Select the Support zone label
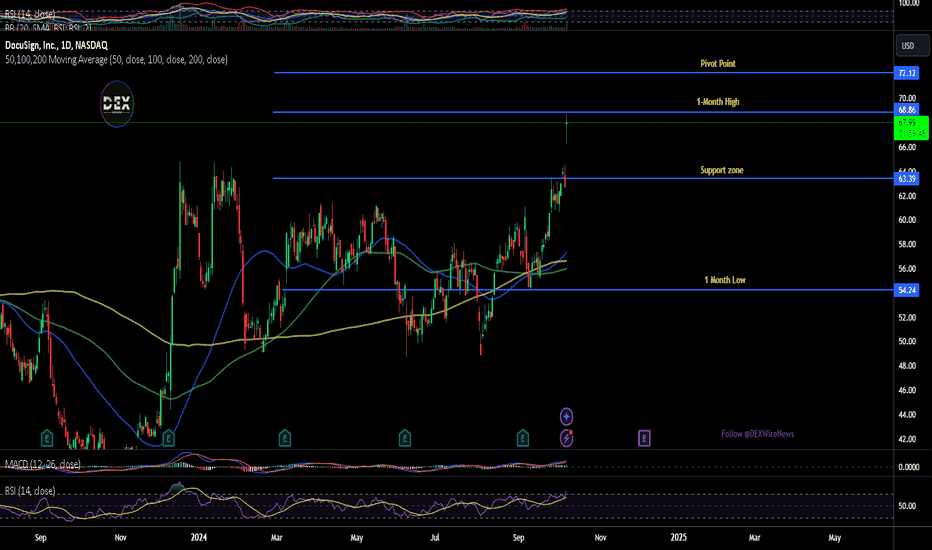932x550 pixels. click(x=722, y=170)
